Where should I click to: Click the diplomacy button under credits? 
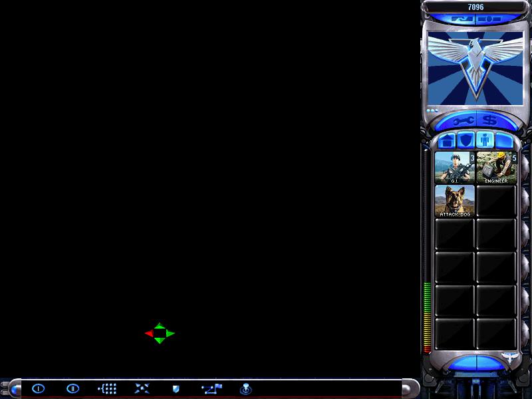tap(462, 19)
